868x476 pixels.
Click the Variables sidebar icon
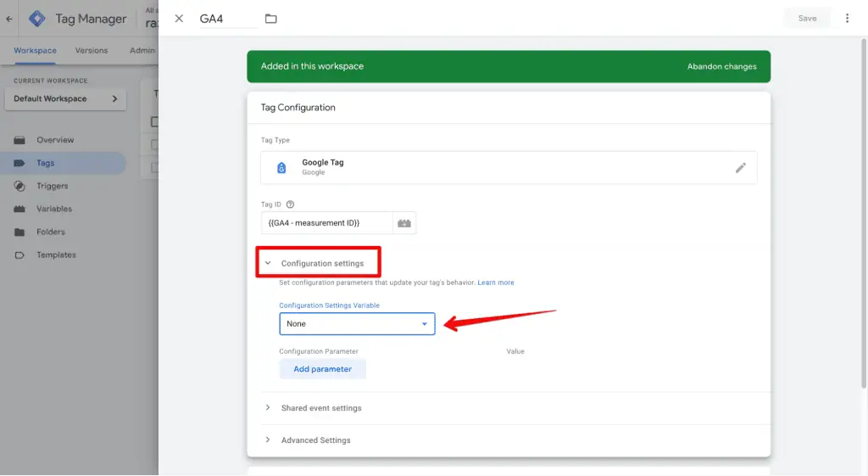[x=19, y=209]
